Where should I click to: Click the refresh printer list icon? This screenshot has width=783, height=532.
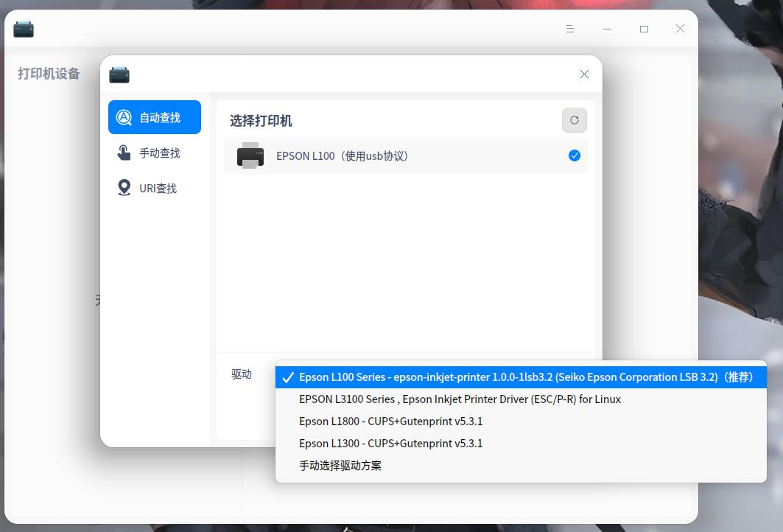tap(575, 120)
